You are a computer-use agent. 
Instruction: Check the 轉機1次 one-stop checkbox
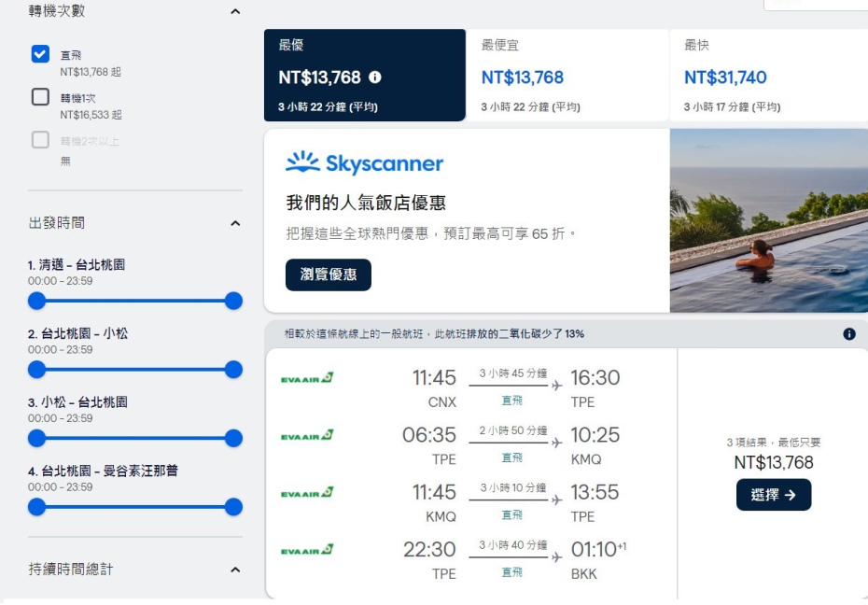40,97
